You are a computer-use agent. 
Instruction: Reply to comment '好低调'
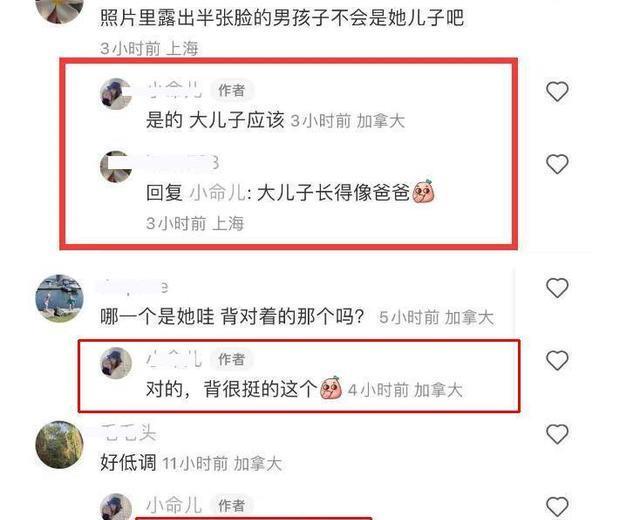(x=128, y=463)
